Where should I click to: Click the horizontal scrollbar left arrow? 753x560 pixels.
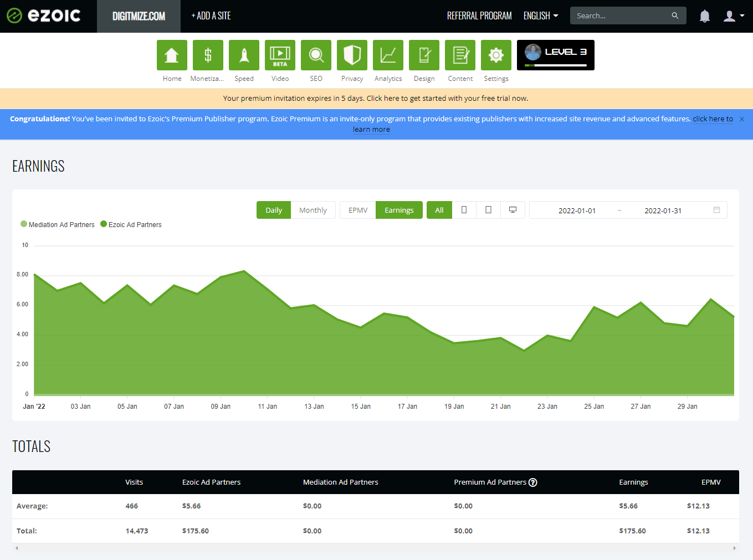tap(17, 548)
